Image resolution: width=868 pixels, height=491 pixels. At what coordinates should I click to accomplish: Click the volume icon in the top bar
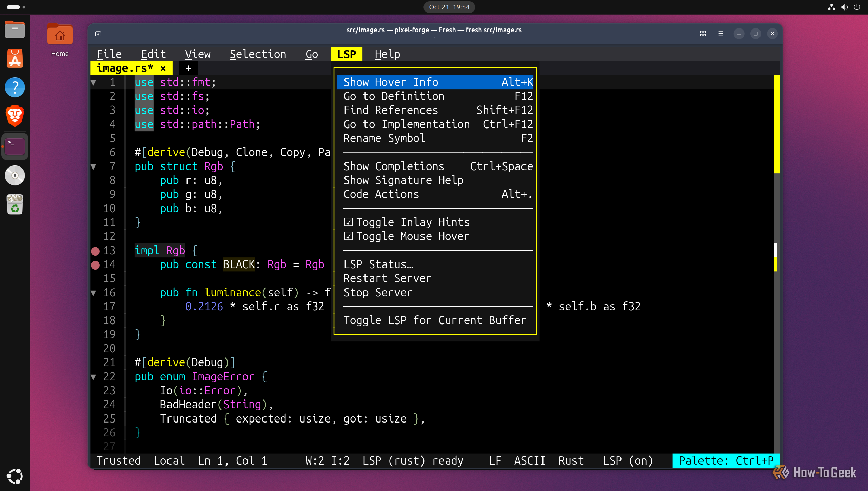[x=844, y=7]
